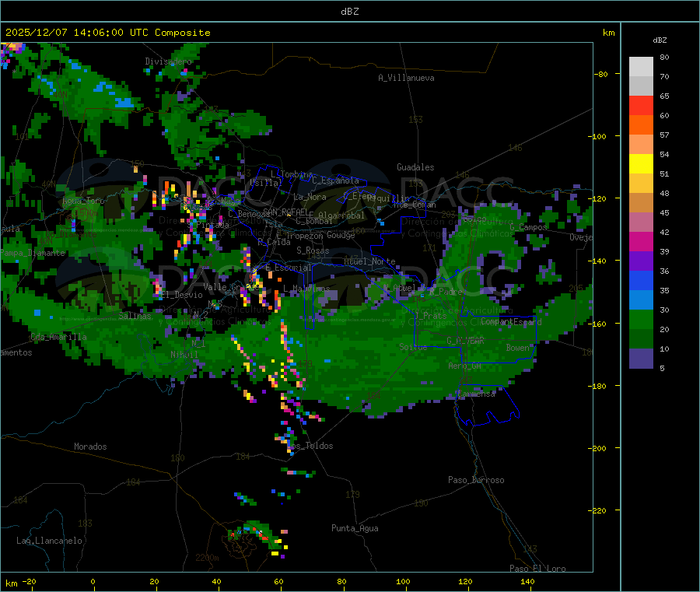Screen dimensions: 700x592
Task: Click the Guadales map label
Action: coord(415,167)
